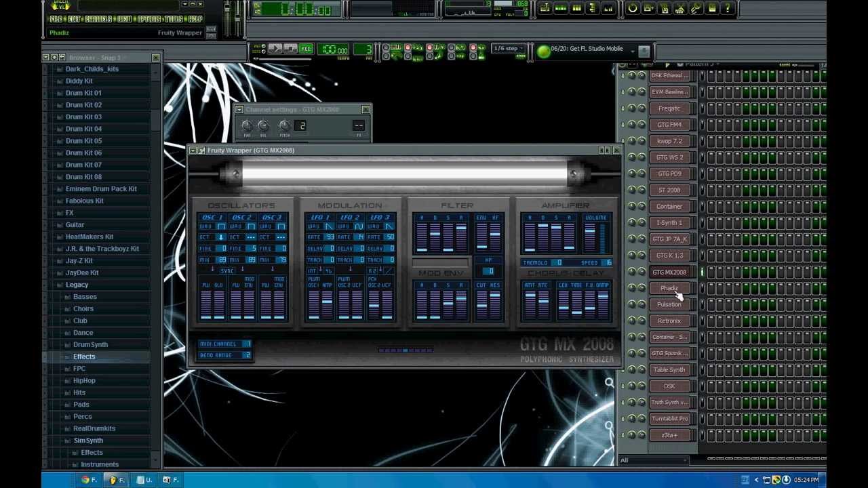Select the Pulsation channel button
Viewport: 868px width, 488px height.
click(x=669, y=304)
